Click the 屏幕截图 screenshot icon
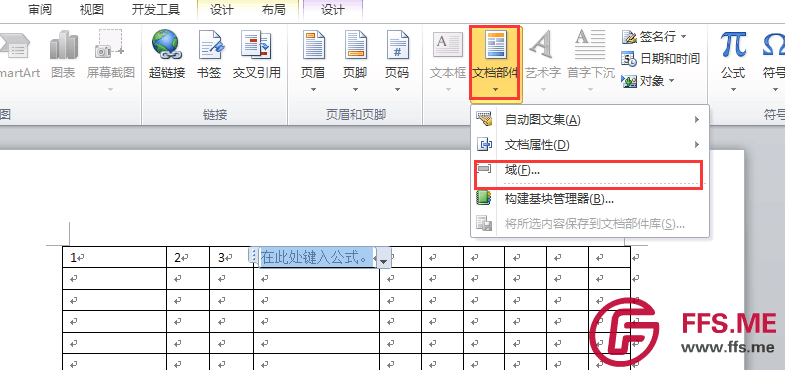The height and width of the screenshot is (370, 785). click(110, 44)
